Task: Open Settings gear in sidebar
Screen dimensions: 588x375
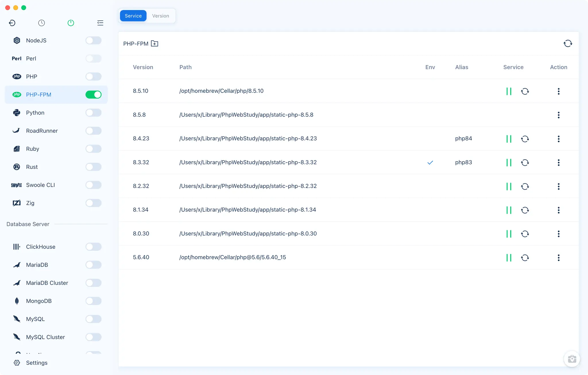Action: click(17, 363)
